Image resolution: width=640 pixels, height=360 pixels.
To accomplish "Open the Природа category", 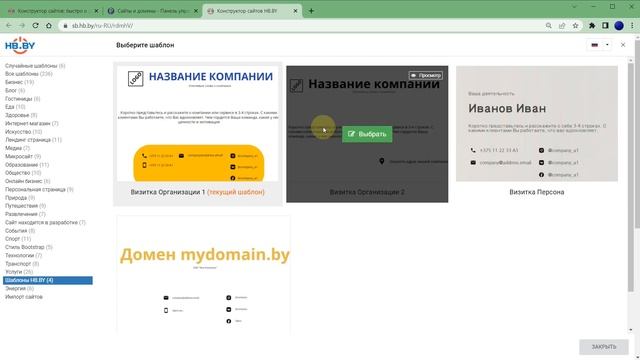I will coord(20,198).
